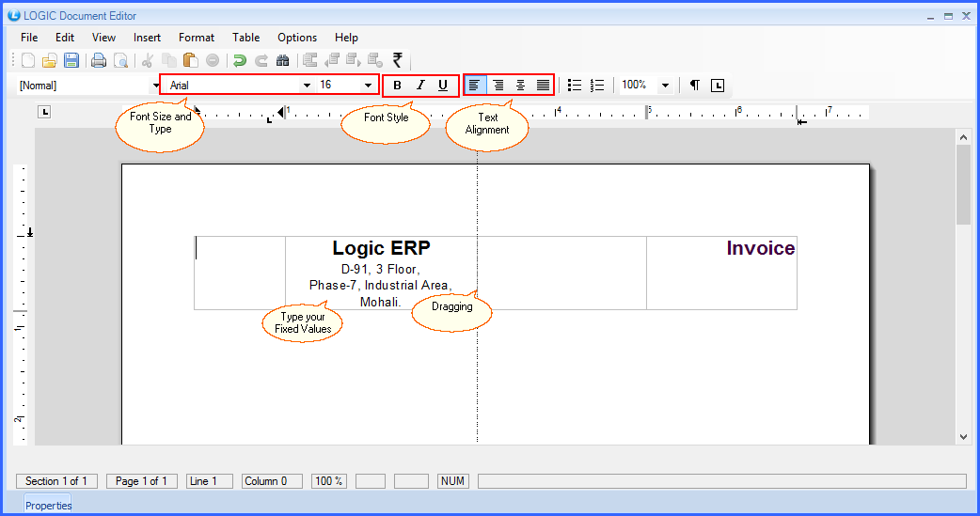
Task: Click the empty first table cell
Action: tap(240, 273)
